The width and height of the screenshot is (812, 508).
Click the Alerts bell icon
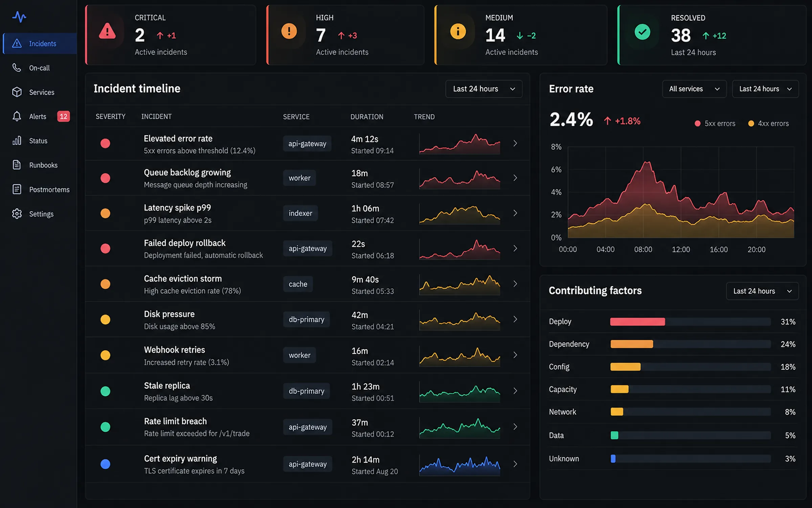click(17, 116)
